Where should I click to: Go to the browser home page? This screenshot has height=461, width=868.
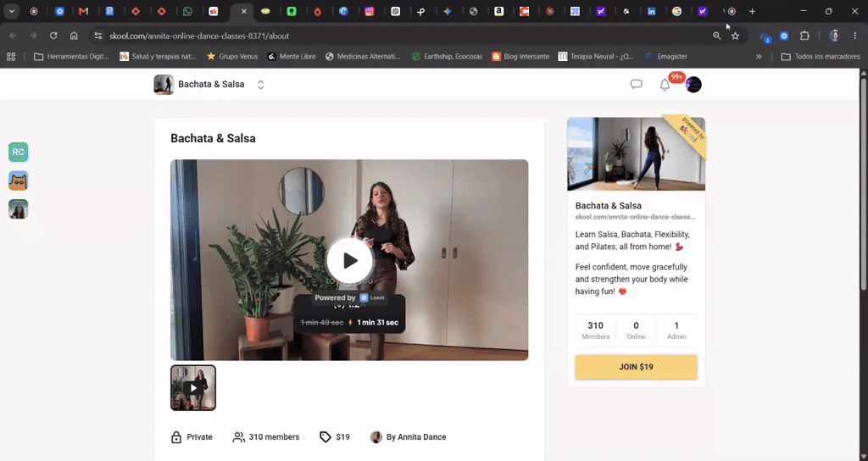tap(74, 36)
